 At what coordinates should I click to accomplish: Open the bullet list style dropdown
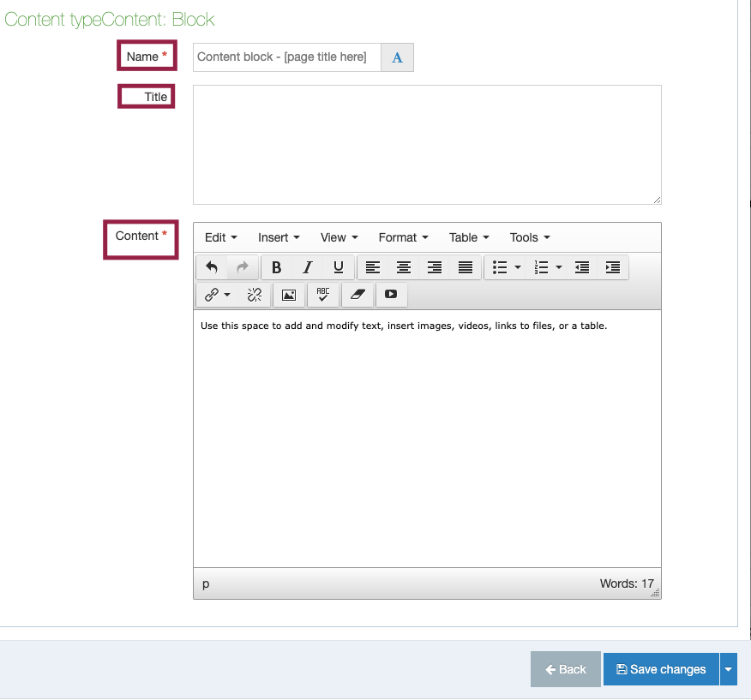[x=518, y=268]
